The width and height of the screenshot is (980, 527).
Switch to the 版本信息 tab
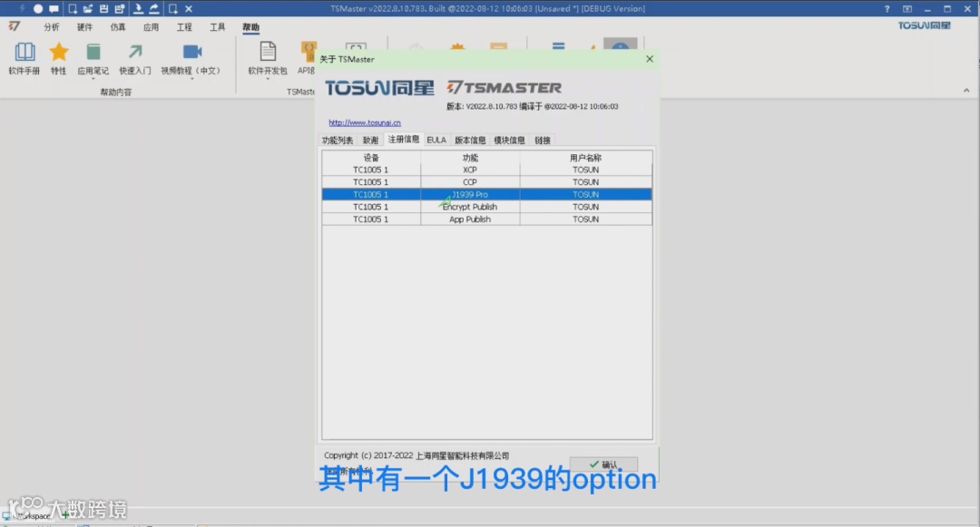(470, 140)
